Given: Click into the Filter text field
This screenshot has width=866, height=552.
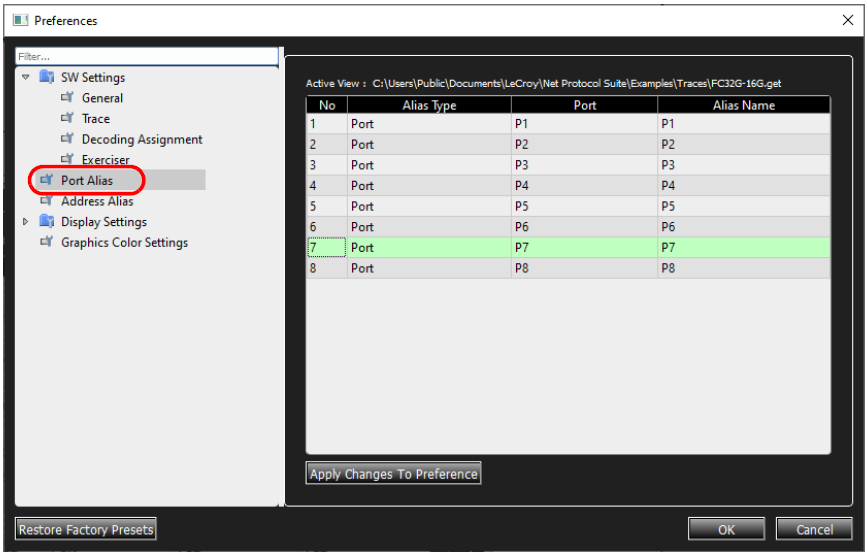Looking at the screenshot, I should (147, 56).
